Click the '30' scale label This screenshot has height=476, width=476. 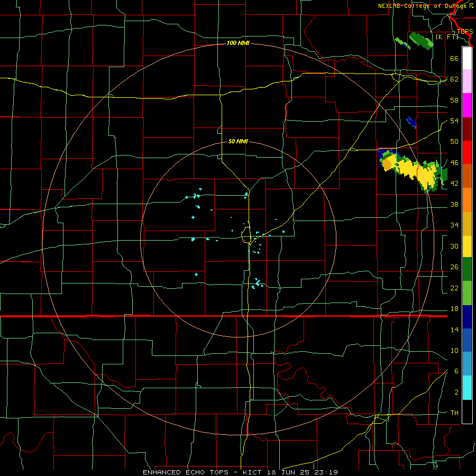point(454,246)
